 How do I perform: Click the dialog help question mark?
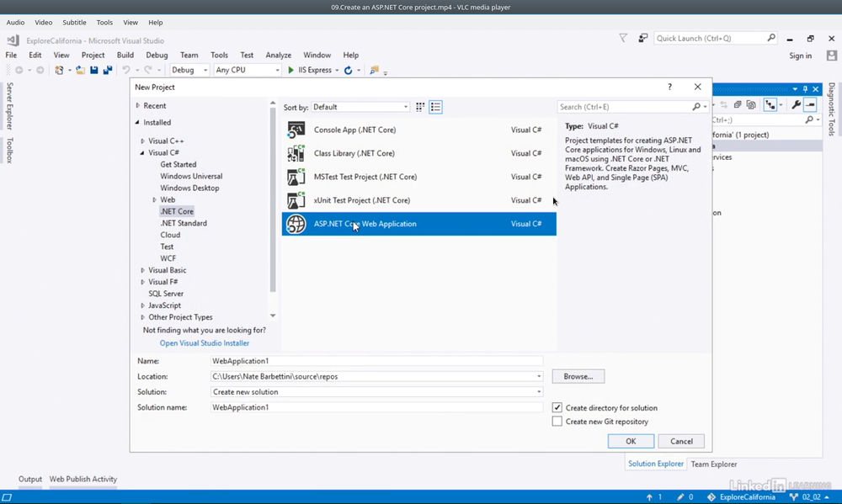pyautogui.click(x=670, y=87)
